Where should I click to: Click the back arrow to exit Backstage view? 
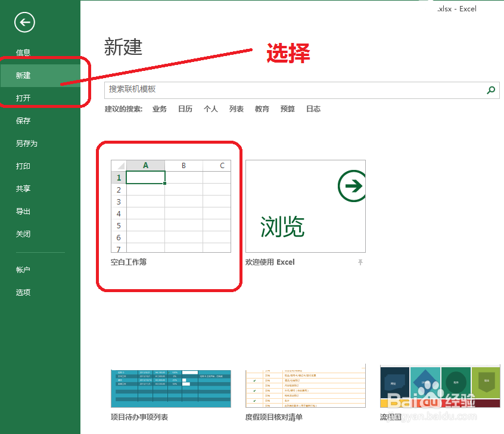point(24,22)
